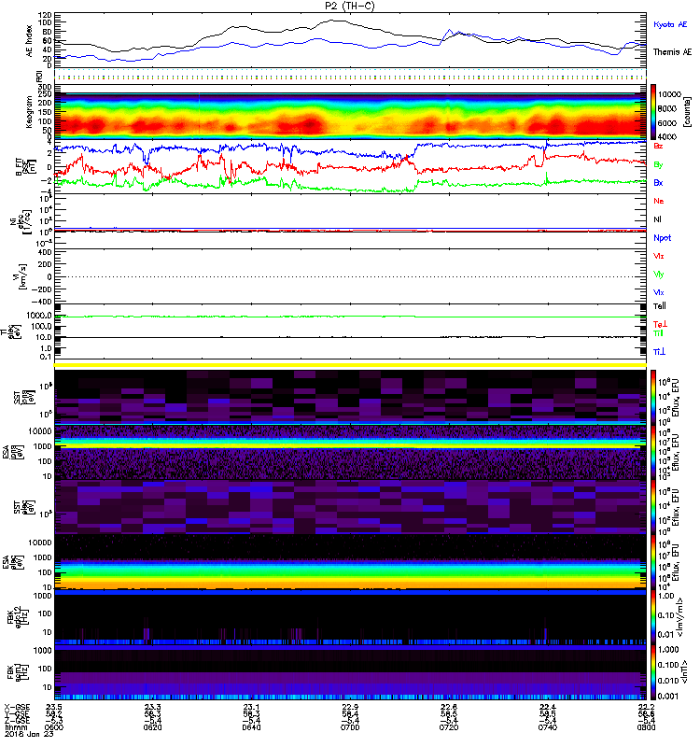This screenshot has width=700, height=747.
Task: Pick the FBK mV/m color bar
Action: (x=653, y=615)
